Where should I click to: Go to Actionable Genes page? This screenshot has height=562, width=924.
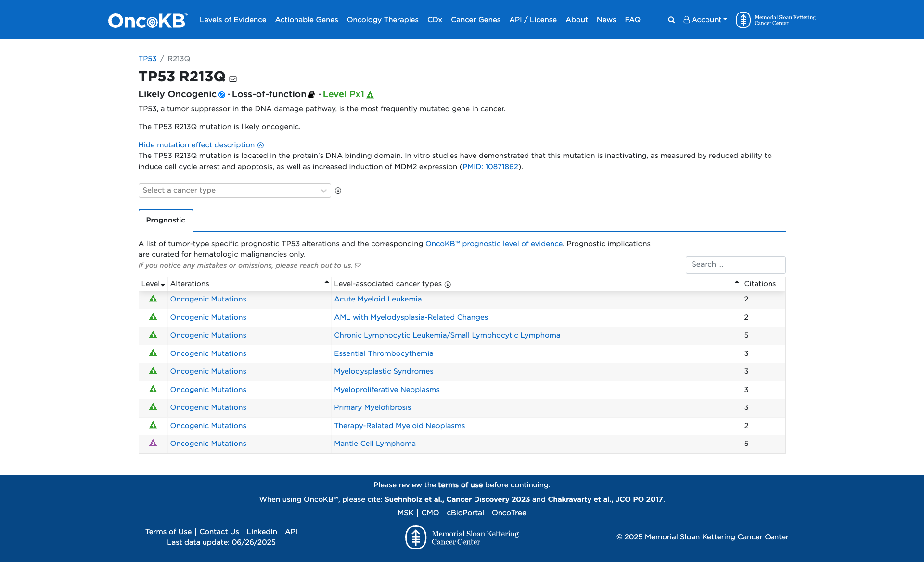(307, 20)
